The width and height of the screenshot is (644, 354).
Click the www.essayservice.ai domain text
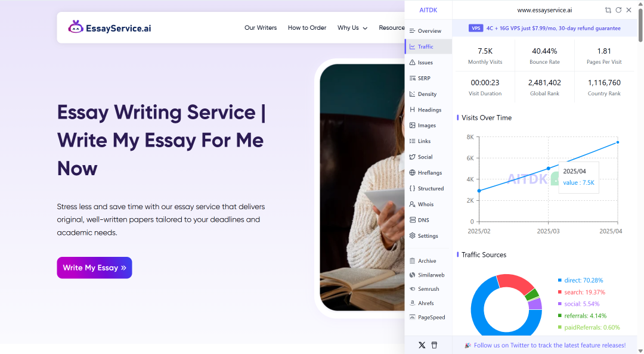click(x=544, y=10)
